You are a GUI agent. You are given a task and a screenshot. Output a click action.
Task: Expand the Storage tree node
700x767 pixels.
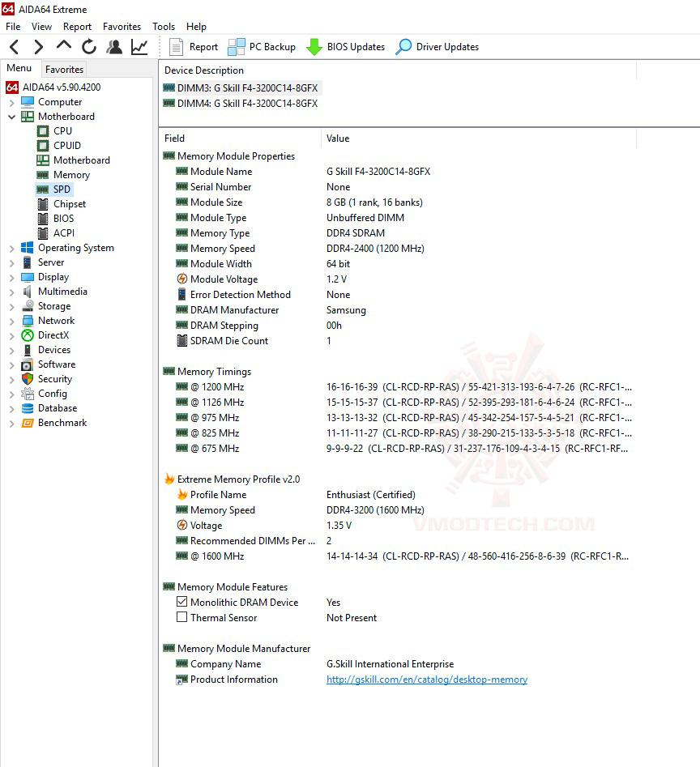[11, 307]
